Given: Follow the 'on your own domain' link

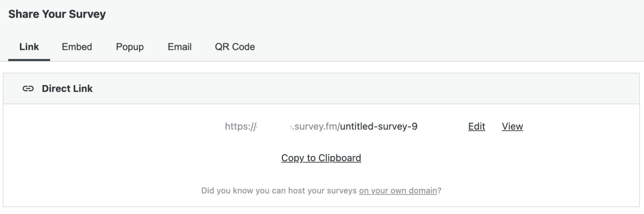Looking at the screenshot, I should point(398,190).
